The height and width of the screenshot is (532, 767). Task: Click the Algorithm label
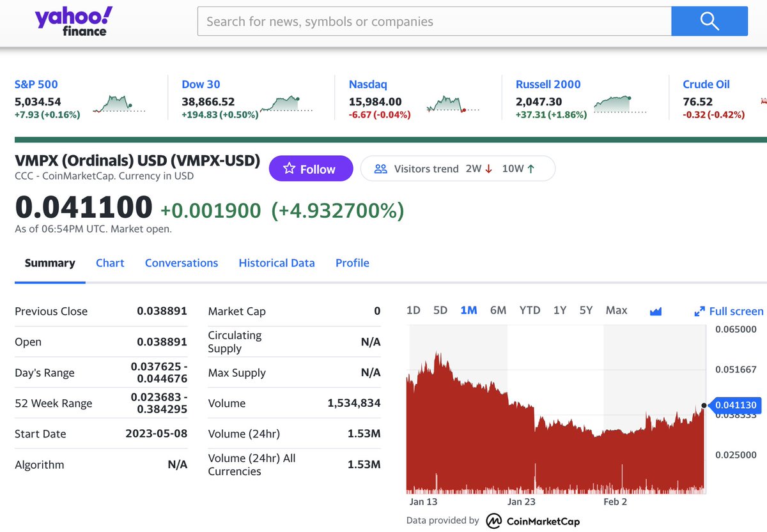[x=40, y=465]
